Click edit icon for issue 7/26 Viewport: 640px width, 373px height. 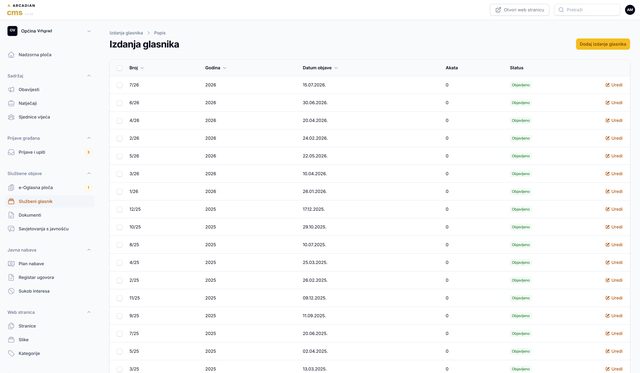click(607, 85)
